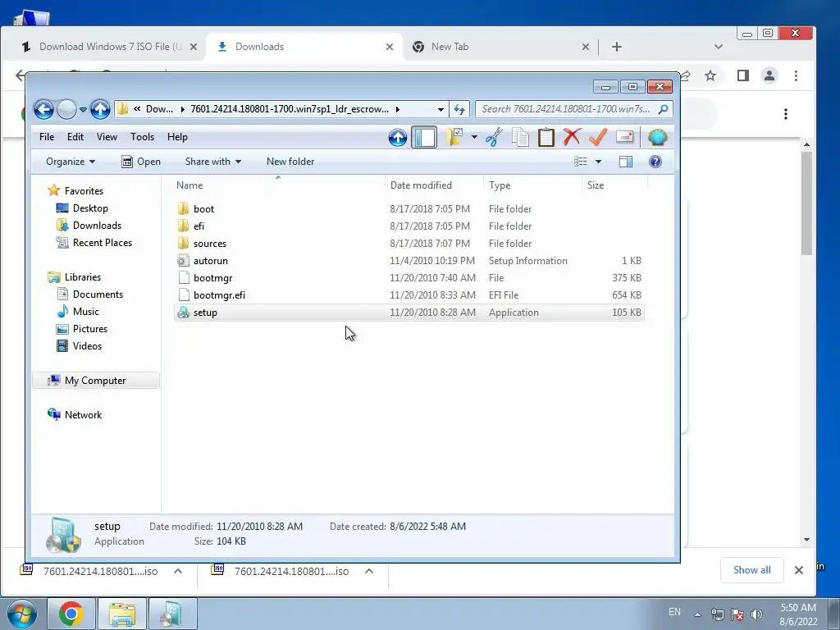Expand options for first ISO download item

[178, 571]
